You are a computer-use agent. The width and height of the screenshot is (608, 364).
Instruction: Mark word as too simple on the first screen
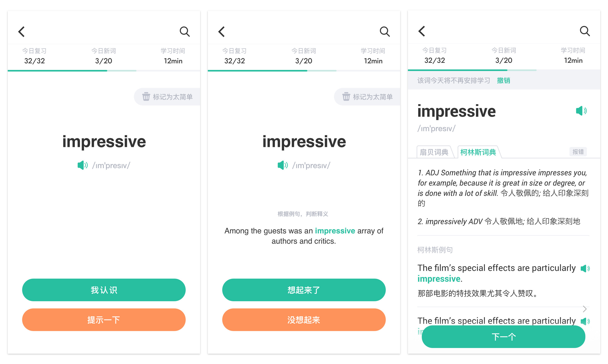(167, 97)
